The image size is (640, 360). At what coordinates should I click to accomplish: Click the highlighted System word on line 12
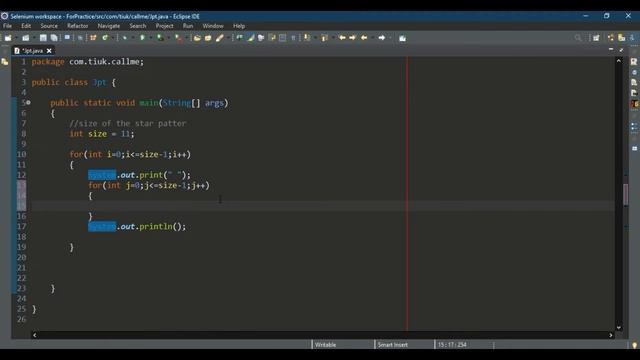[102, 175]
